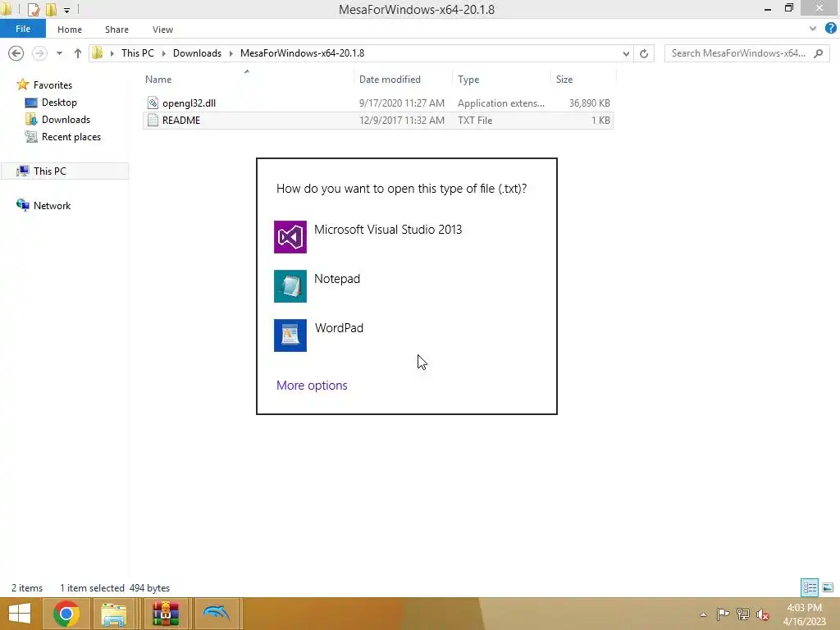Click the Forward navigation arrow
This screenshot has width=840, height=630.
click(39, 53)
